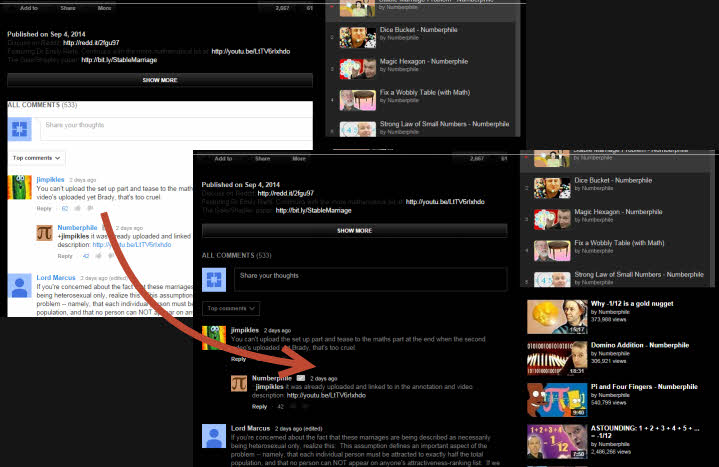Image resolution: width=719 pixels, height=467 pixels.
Task: Open the redd.it/2fgu97 link in back screenshot
Action: click(x=91, y=43)
